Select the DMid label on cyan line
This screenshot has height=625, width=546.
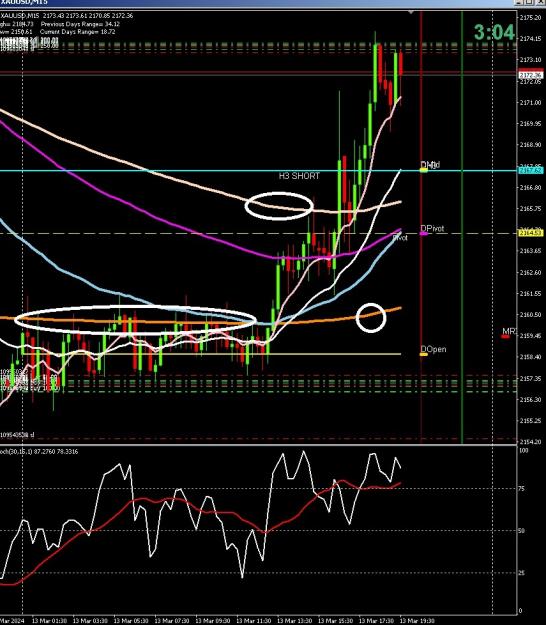430,165
